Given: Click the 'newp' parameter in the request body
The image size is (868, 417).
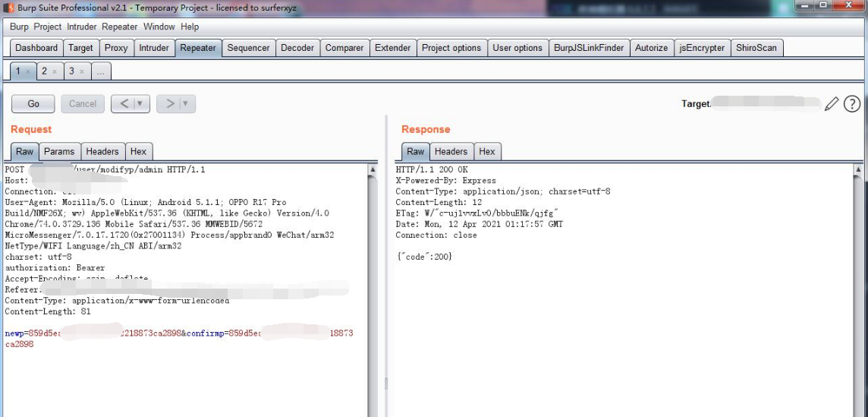Looking at the screenshot, I should pyautogui.click(x=14, y=333).
